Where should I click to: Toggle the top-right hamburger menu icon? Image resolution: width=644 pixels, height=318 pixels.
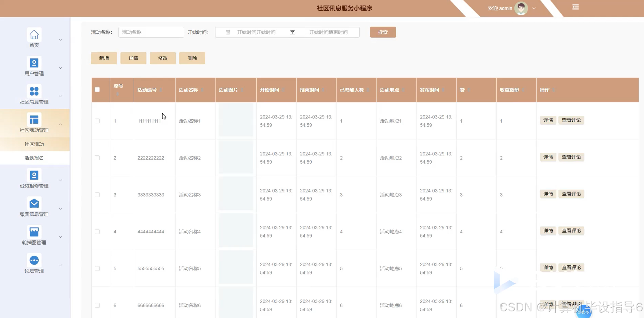pos(575,7)
